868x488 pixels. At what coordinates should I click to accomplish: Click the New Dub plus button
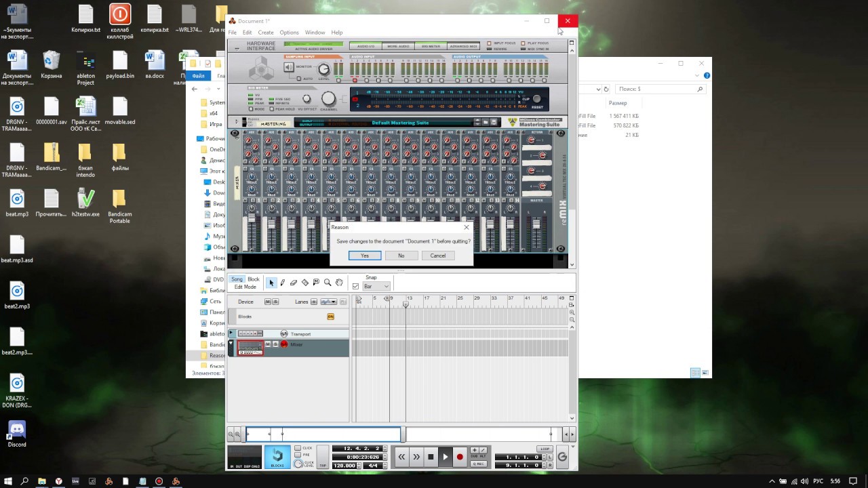[x=474, y=450]
